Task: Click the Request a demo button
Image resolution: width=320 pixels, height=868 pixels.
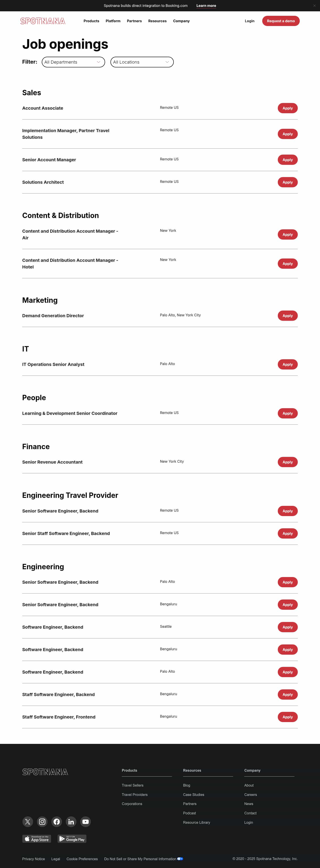Action: 281,21
